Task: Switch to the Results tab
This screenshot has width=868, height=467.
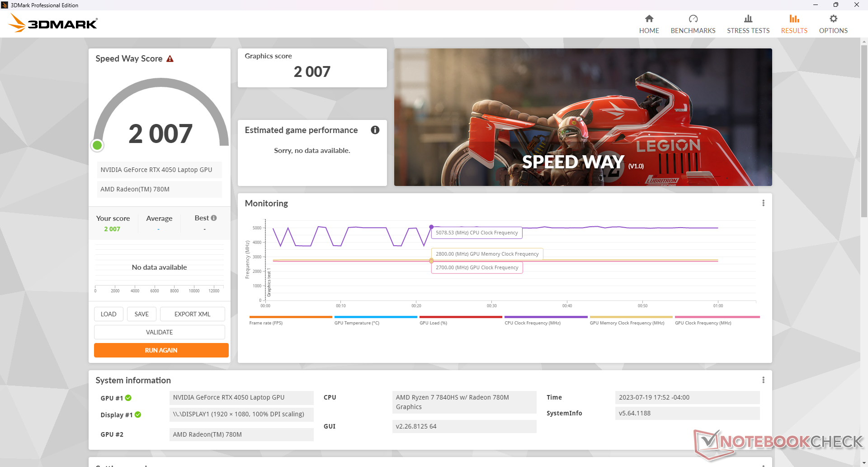Action: coord(794,24)
